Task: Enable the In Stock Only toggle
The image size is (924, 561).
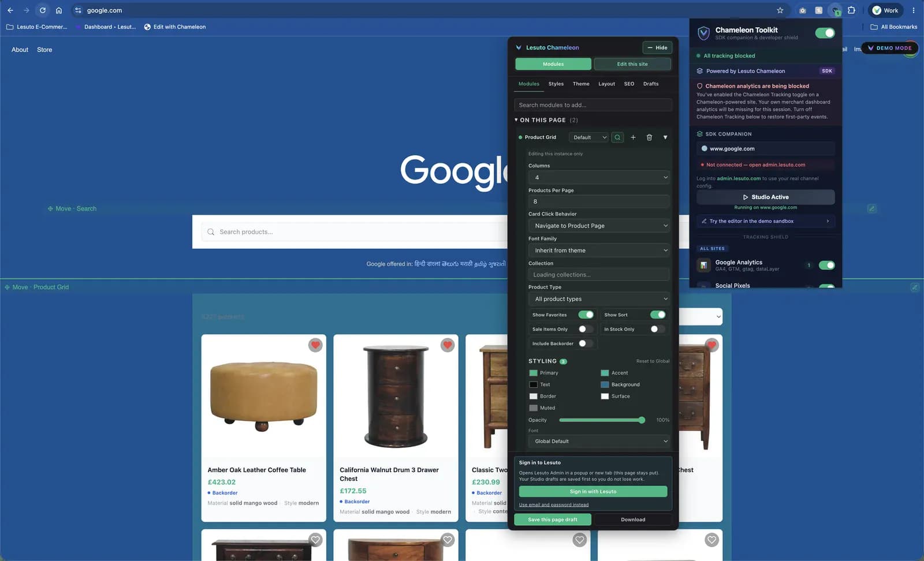Action: coord(658,329)
